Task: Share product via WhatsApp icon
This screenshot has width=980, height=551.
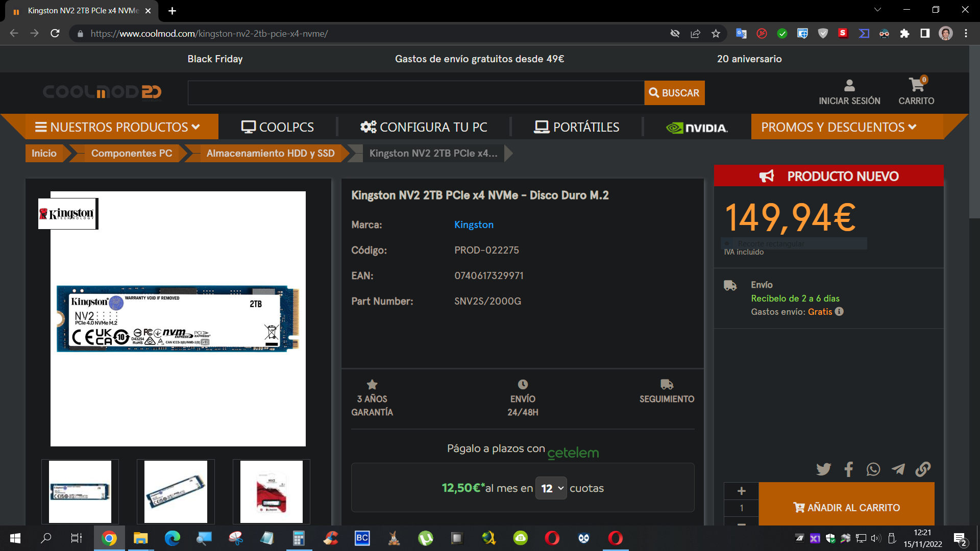Action: 873,469
